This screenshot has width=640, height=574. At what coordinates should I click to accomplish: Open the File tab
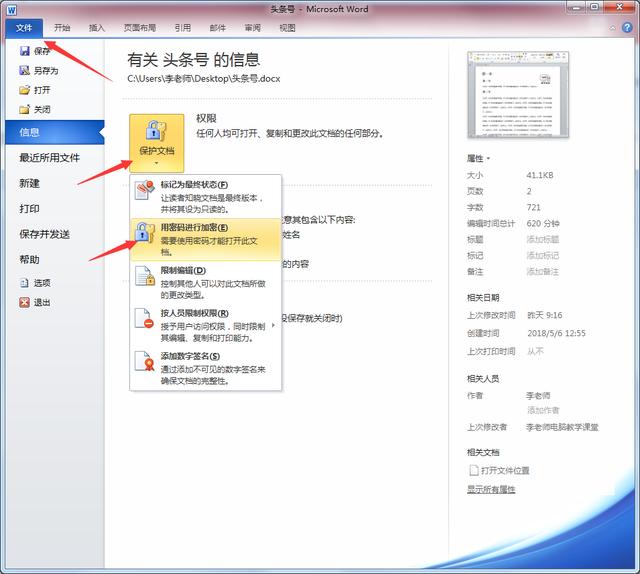pos(24,28)
